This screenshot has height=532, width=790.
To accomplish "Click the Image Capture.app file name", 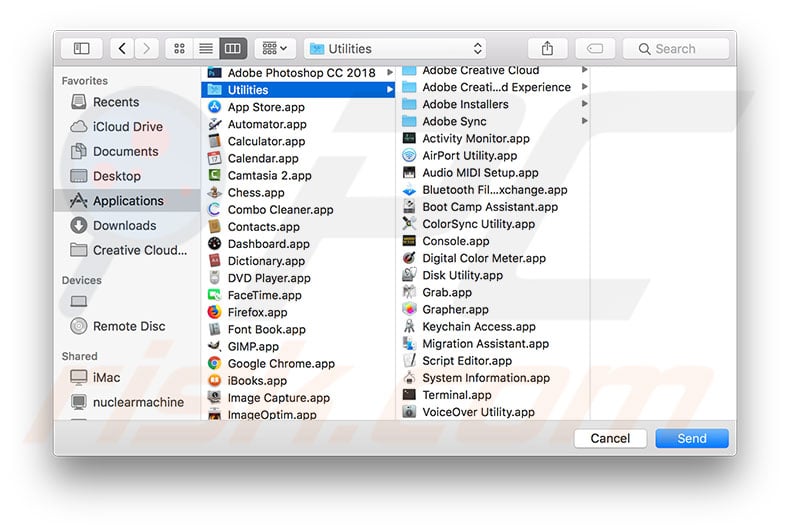I will tap(279, 398).
